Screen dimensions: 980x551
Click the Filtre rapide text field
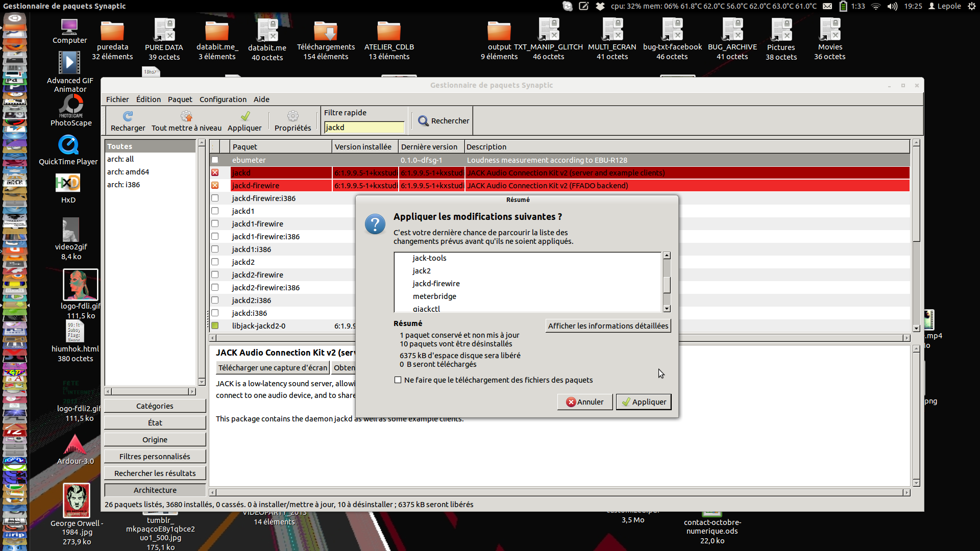click(364, 128)
